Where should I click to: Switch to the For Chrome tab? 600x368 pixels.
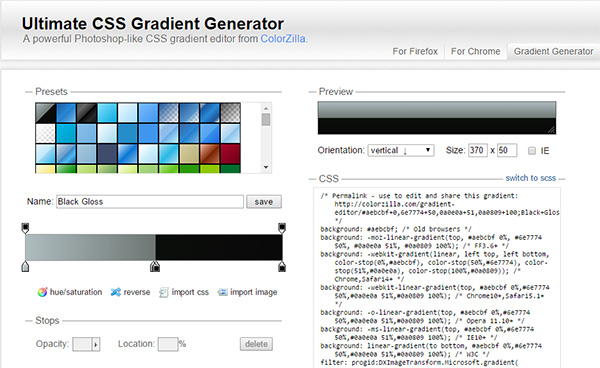point(476,51)
